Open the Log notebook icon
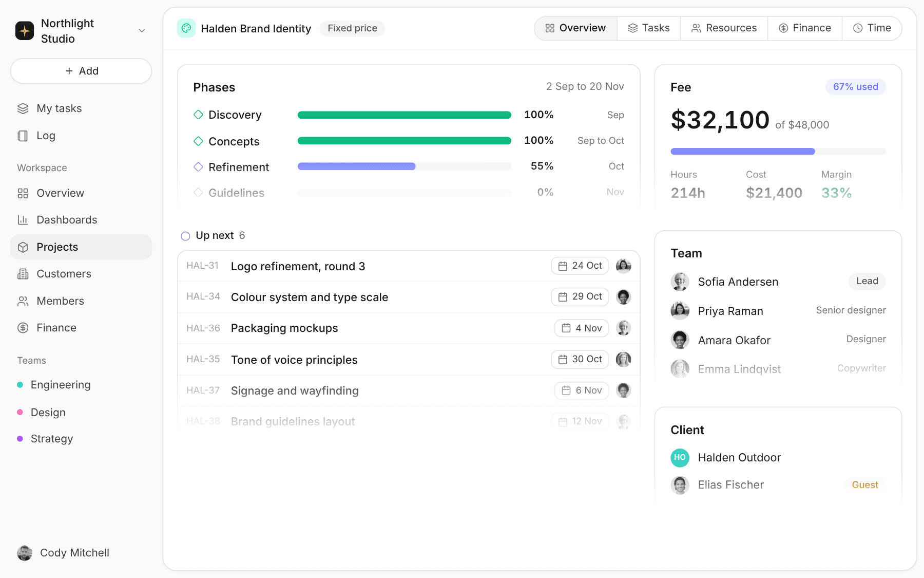The image size is (924, 578). (23, 136)
